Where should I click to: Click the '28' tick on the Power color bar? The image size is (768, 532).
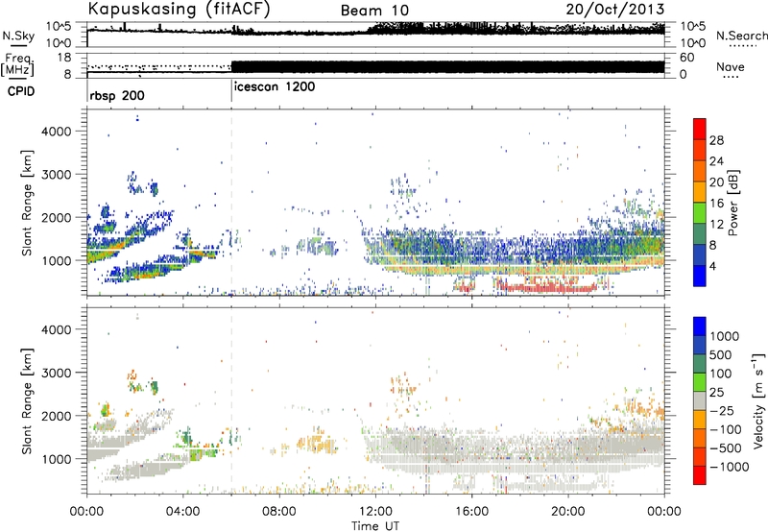[716, 140]
